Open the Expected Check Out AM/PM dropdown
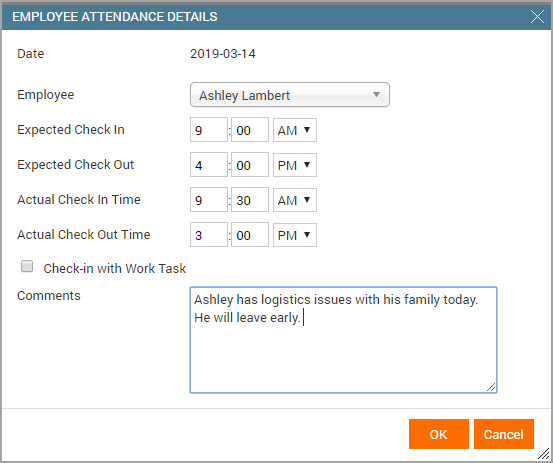 point(294,165)
